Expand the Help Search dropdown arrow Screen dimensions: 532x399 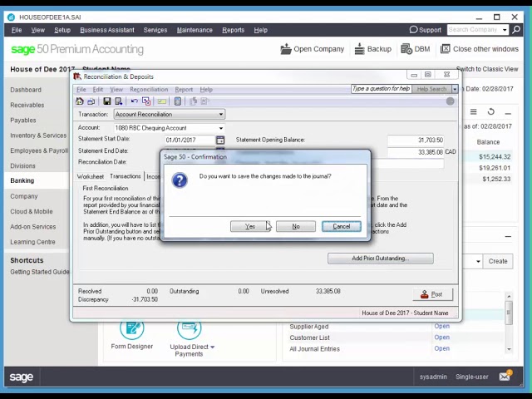coord(455,89)
